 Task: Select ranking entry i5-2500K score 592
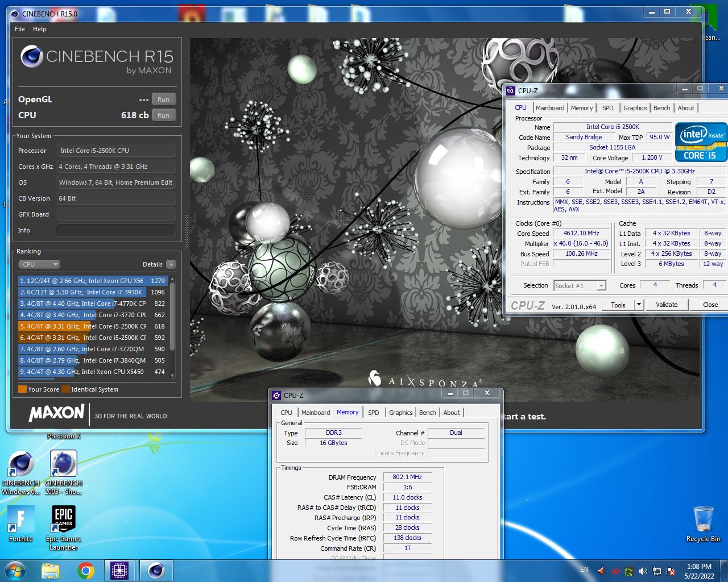pyautogui.click(x=93, y=338)
